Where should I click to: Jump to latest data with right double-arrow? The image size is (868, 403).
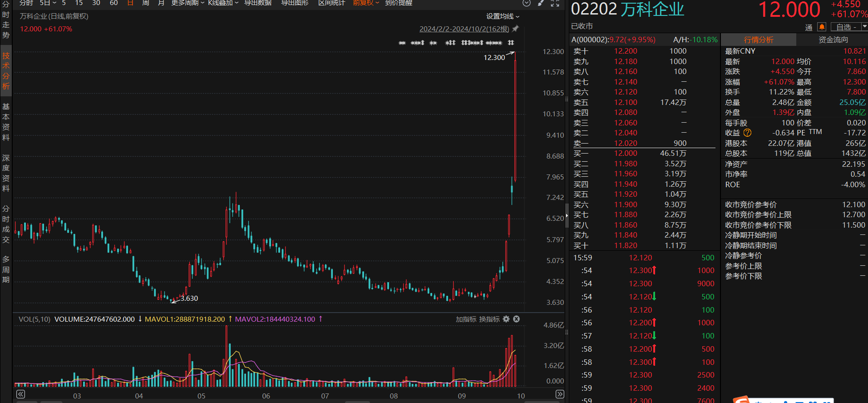click(560, 394)
